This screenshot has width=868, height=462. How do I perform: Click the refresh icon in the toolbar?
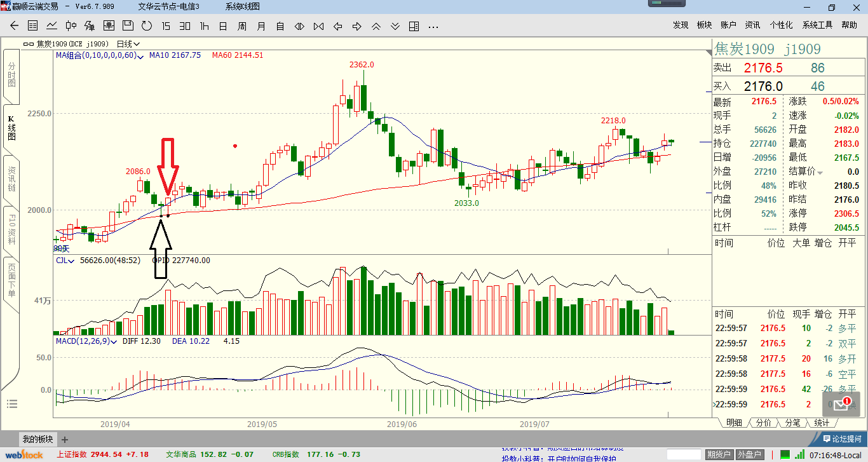click(147, 26)
